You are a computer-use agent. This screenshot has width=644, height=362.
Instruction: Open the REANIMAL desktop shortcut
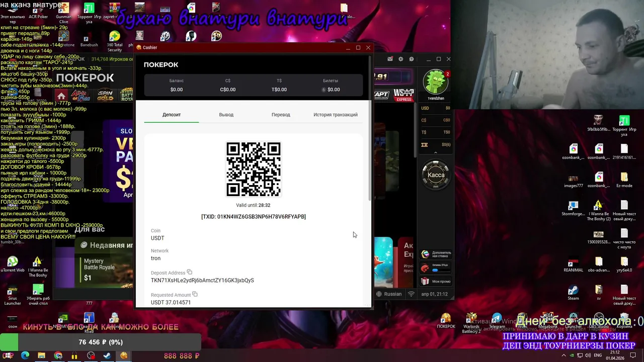pyautogui.click(x=573, y=265)
